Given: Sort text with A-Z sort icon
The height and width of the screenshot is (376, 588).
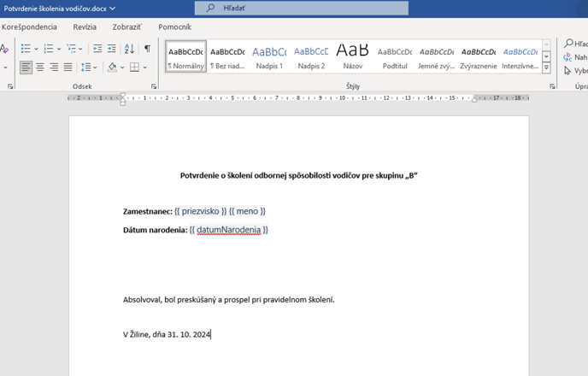Looking at the screenshot, I should tap(129, 49).
